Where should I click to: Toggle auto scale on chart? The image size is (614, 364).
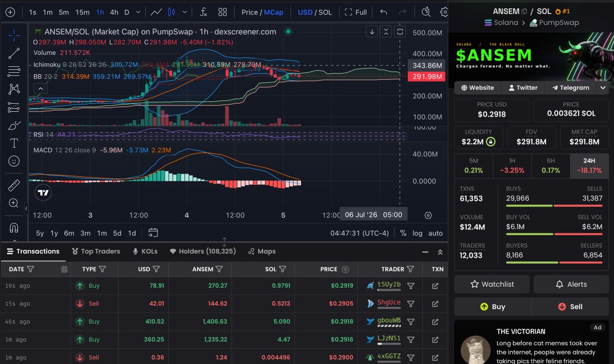[435, 233]
